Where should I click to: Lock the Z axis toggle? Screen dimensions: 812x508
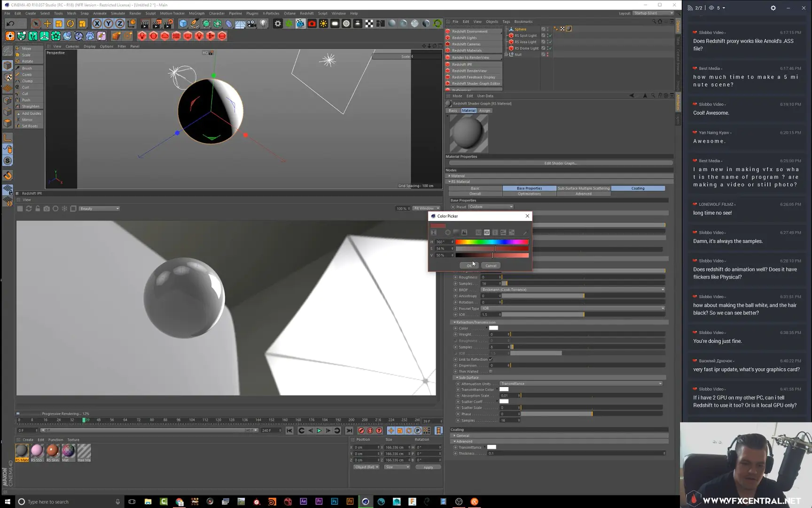click(120, 24)
